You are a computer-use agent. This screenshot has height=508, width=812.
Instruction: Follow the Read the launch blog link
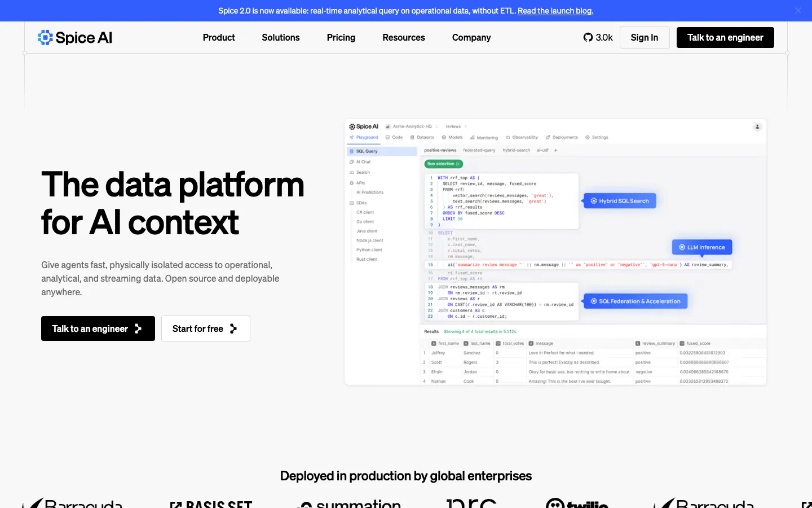pos(555,11)
